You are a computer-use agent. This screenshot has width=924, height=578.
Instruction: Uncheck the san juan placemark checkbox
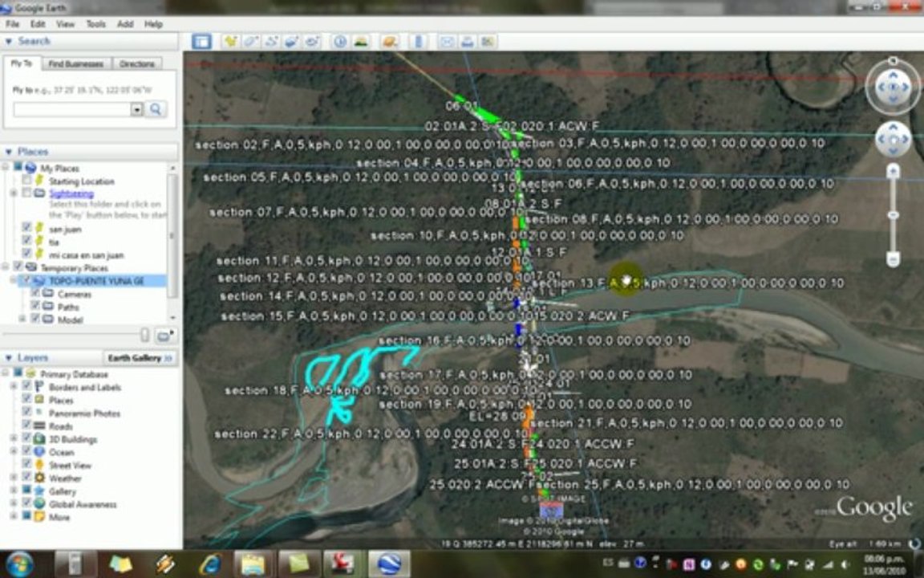tap(26, 228)
